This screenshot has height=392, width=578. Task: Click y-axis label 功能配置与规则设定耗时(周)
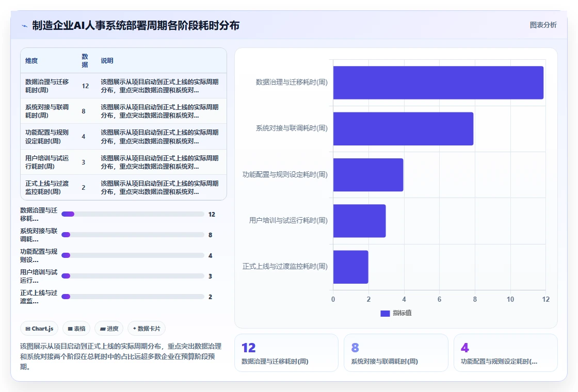[x=285, y=175]
